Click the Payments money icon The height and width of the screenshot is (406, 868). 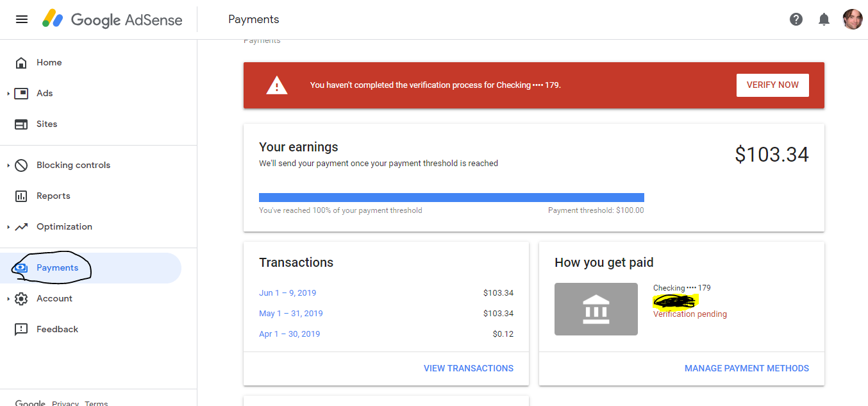[21, 267]
